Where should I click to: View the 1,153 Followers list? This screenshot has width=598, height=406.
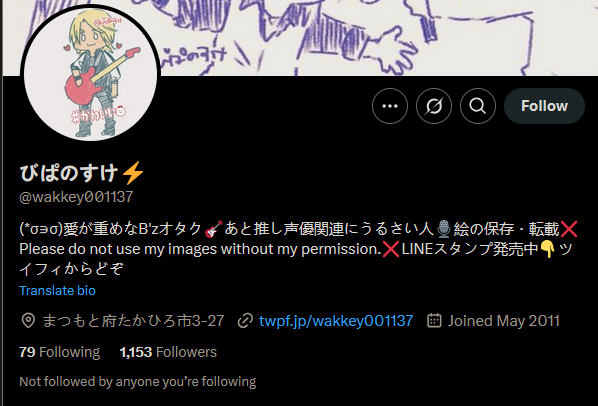(168, 352)
